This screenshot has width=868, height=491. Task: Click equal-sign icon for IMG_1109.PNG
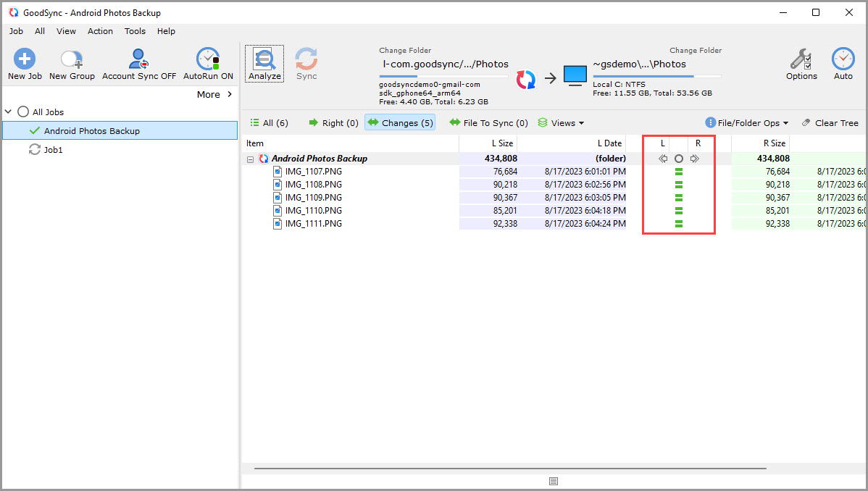[679, 198]
